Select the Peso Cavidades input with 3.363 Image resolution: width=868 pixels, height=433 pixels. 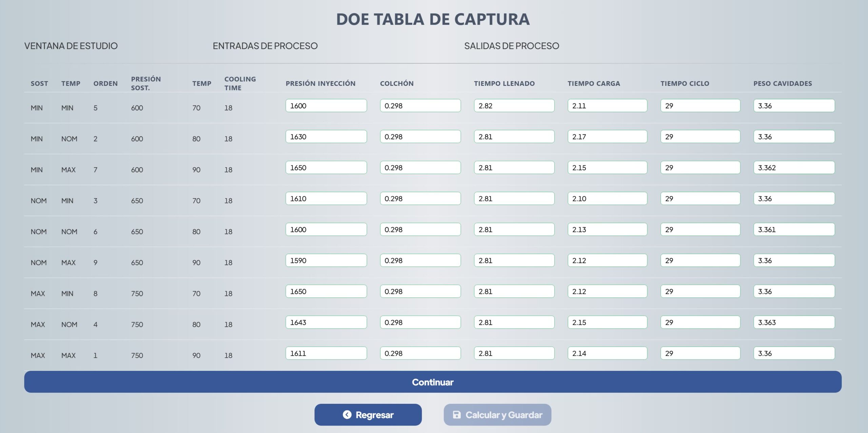pyautogui.click(x=794, y=322)
